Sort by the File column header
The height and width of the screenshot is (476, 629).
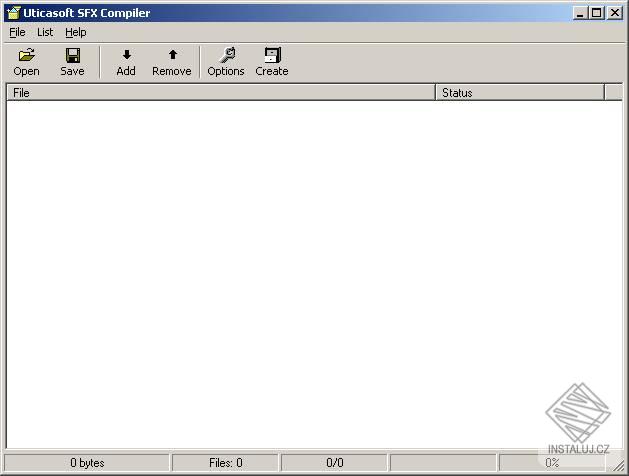pos(221,93)
